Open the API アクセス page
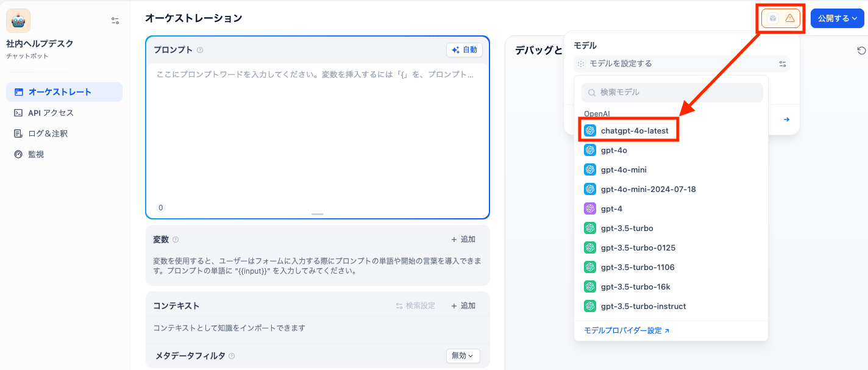This screenshot has height=370, width=868. pos(64,113)
